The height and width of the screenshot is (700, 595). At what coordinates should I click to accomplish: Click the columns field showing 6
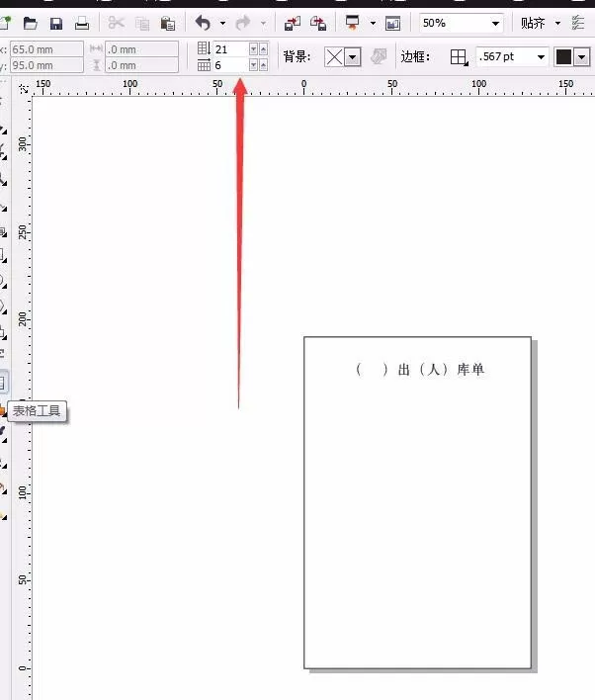click(x=230, y=65)
